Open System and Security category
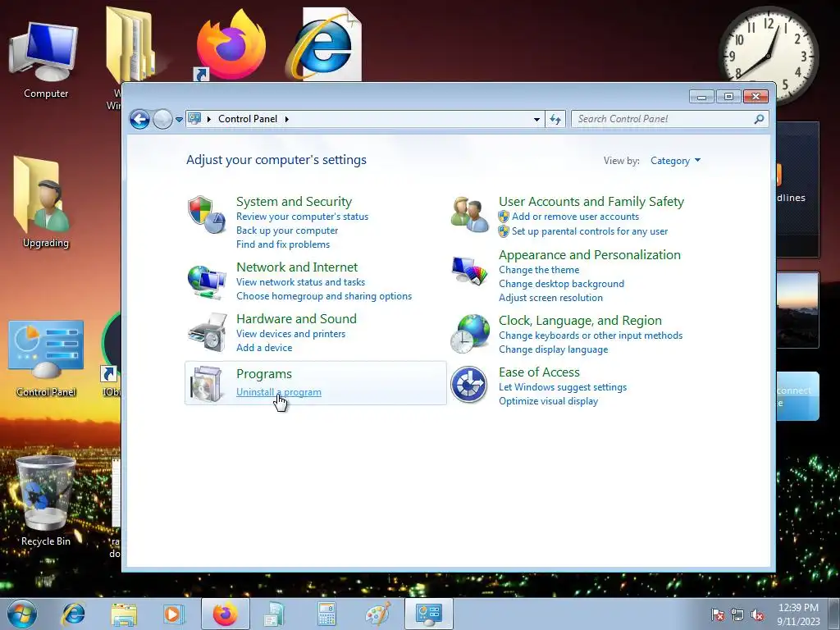Viewport: 840px width, 630px height. (294, 202)
